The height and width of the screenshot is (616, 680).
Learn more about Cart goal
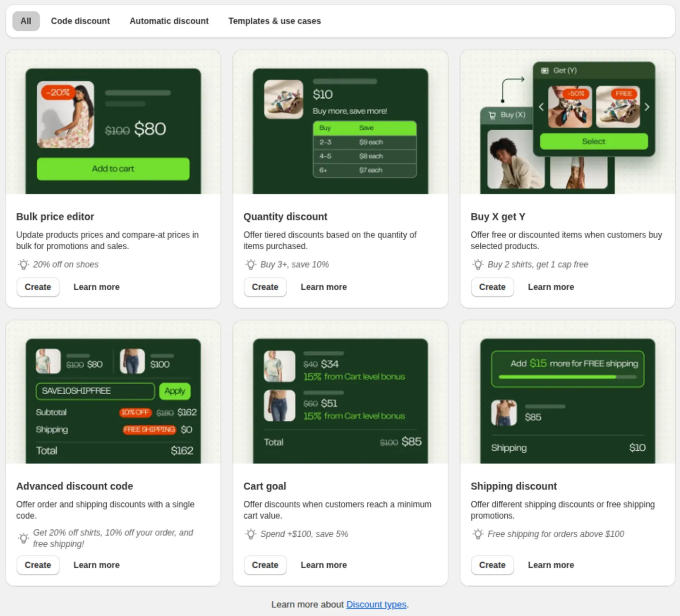point(323,565)
